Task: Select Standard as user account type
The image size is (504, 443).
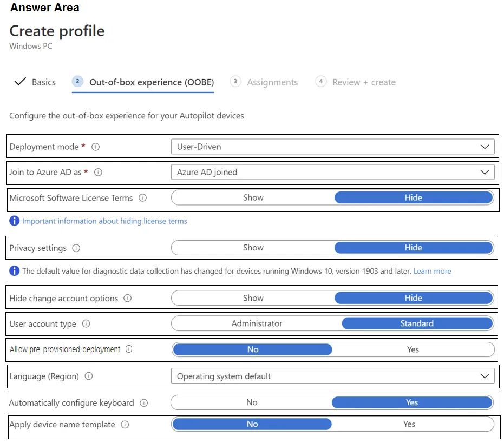Action: tap(417, 323)
